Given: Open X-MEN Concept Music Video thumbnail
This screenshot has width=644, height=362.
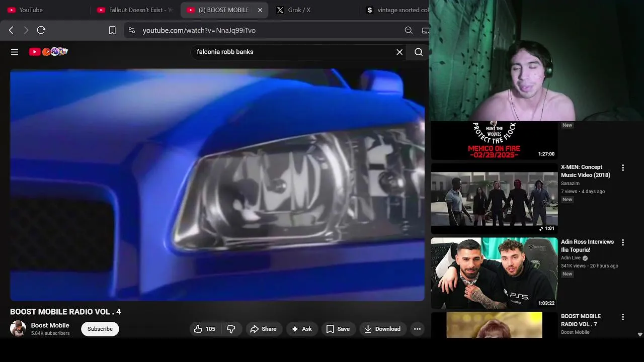Looking at the screenshot, I should tap(495, 199).
